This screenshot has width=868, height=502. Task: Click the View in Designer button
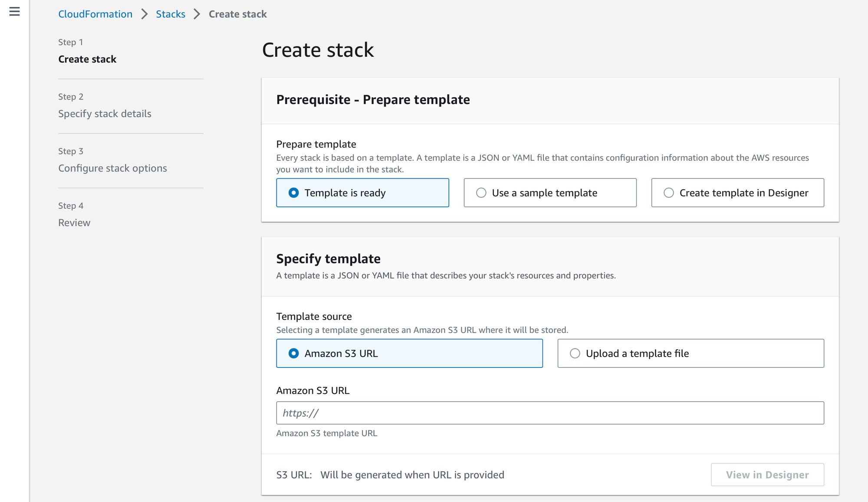767,475
